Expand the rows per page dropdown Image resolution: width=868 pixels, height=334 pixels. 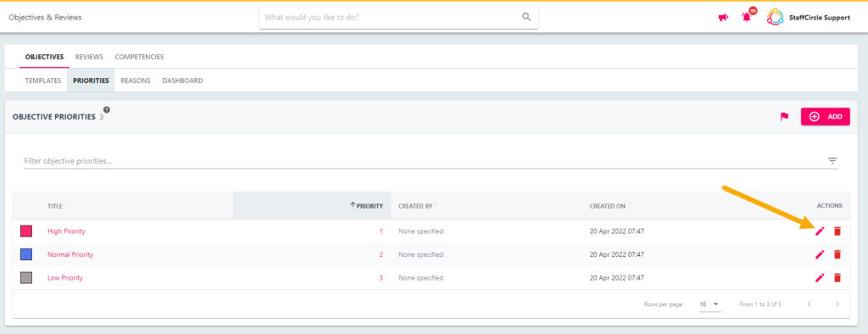(x=709, y=304)
